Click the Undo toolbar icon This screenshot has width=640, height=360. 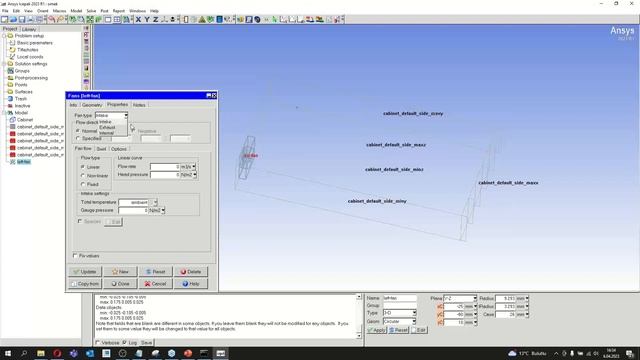click(52, 19)
